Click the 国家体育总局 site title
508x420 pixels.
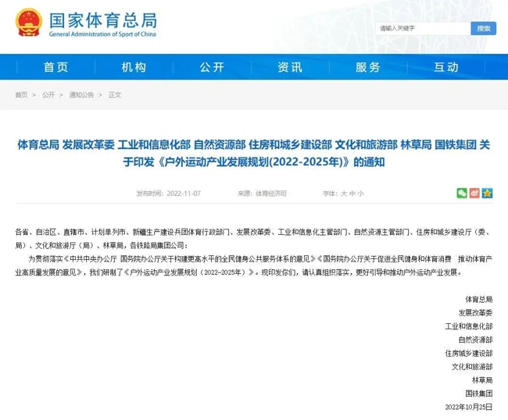[103, 20]
